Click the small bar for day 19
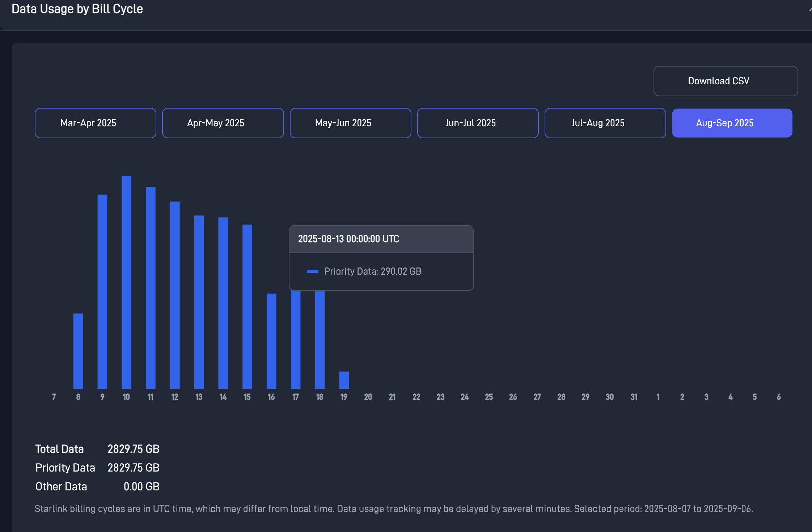Image resolution: width=812 pixels, height=532 pixels. [344, 380]
